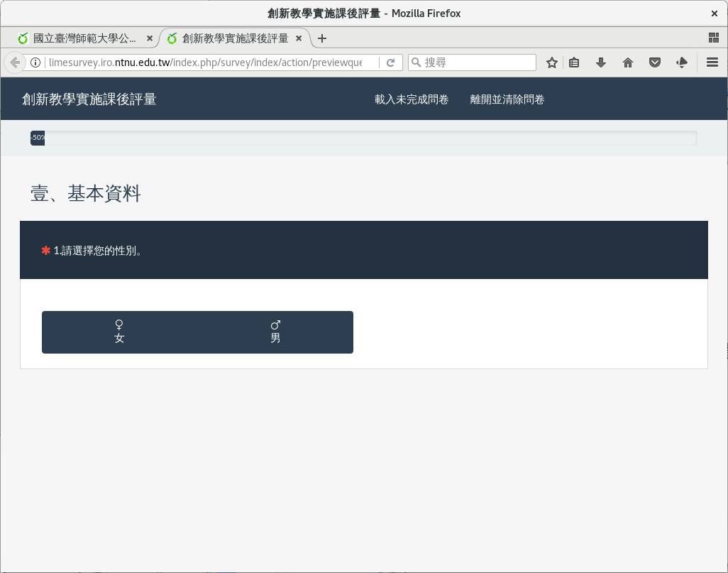This screenshot has width=728, height=573.
Task: Click the add-on icon next to Pocket
Action: pos(682,62)
